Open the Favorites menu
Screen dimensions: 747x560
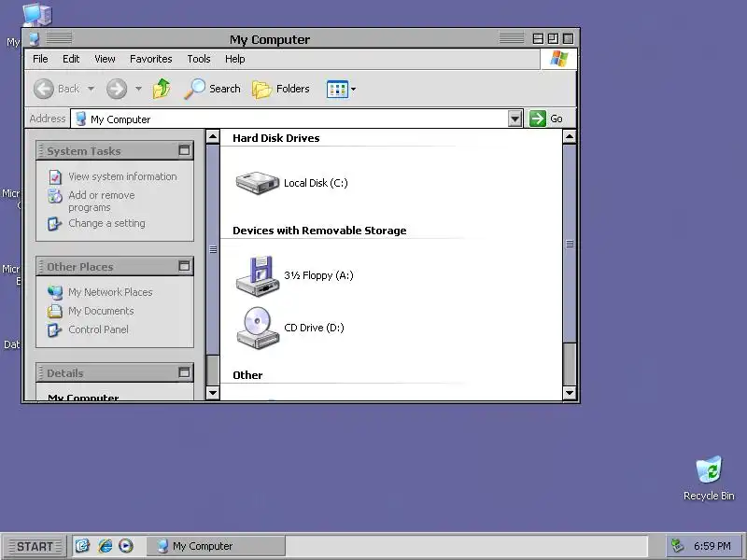click(x=151, y=59)
